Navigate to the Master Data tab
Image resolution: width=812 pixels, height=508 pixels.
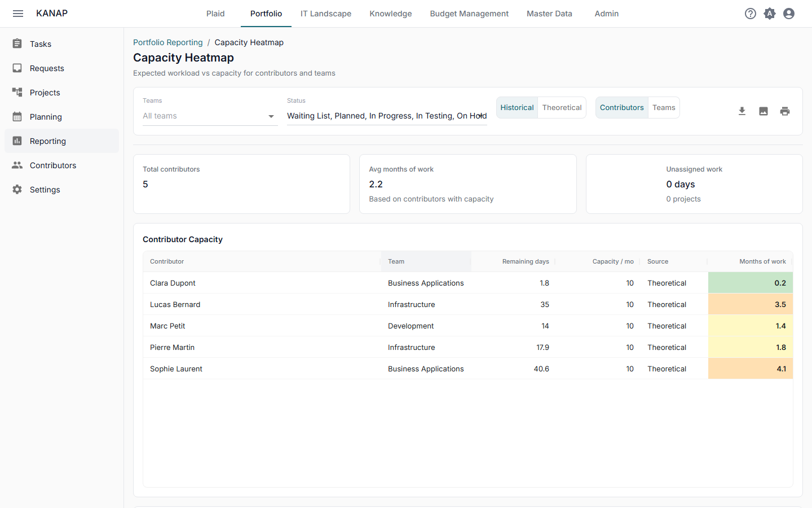549,14
